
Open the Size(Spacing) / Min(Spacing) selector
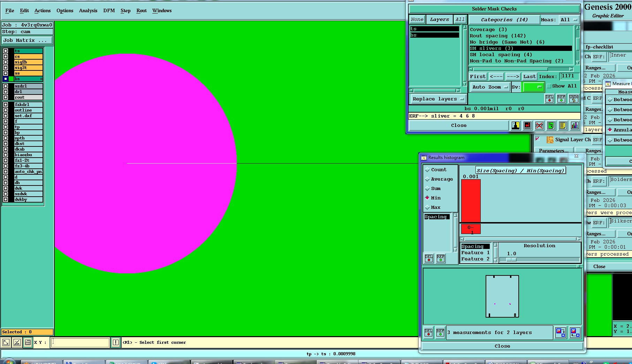coord(520,170)
